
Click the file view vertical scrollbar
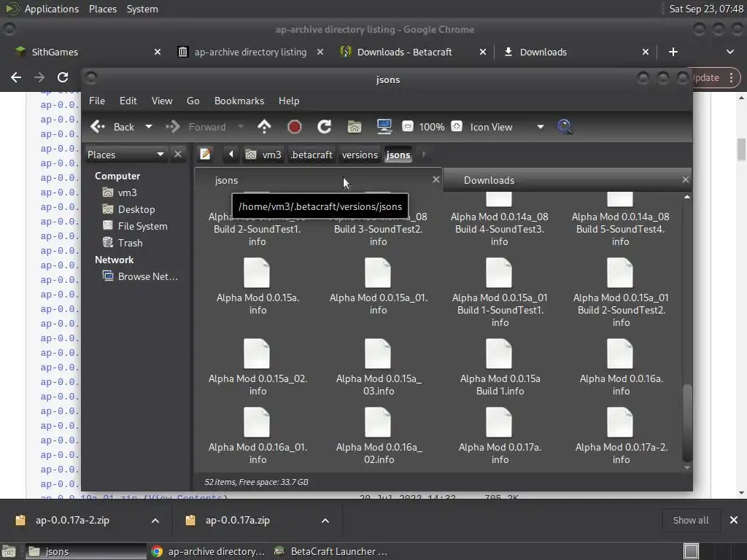(687, 422)
